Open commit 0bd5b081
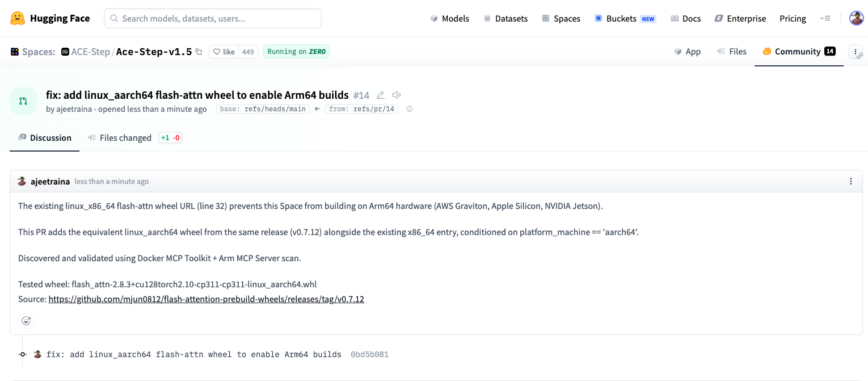The width and height of the screenshot is (868, 381). [x=369, y=354]
